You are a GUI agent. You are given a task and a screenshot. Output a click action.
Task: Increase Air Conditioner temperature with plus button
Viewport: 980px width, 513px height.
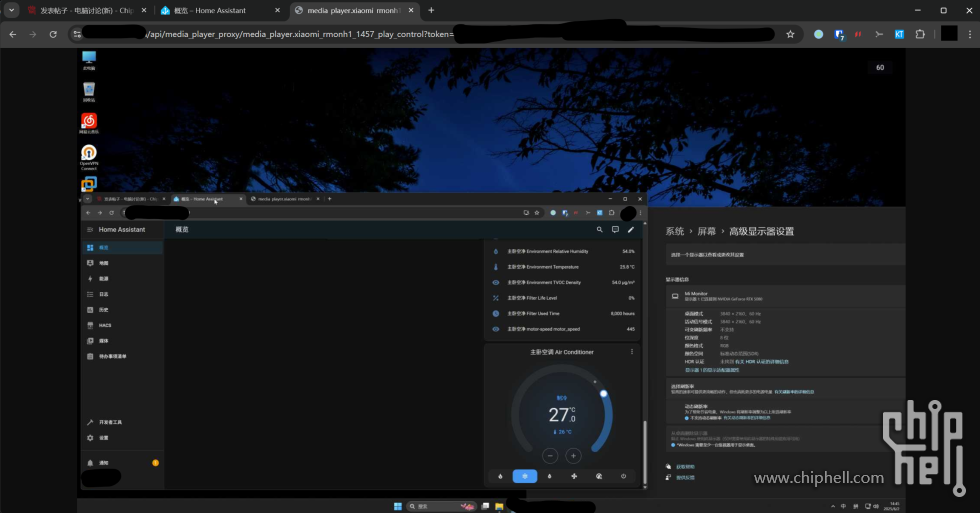pos(573,456)
